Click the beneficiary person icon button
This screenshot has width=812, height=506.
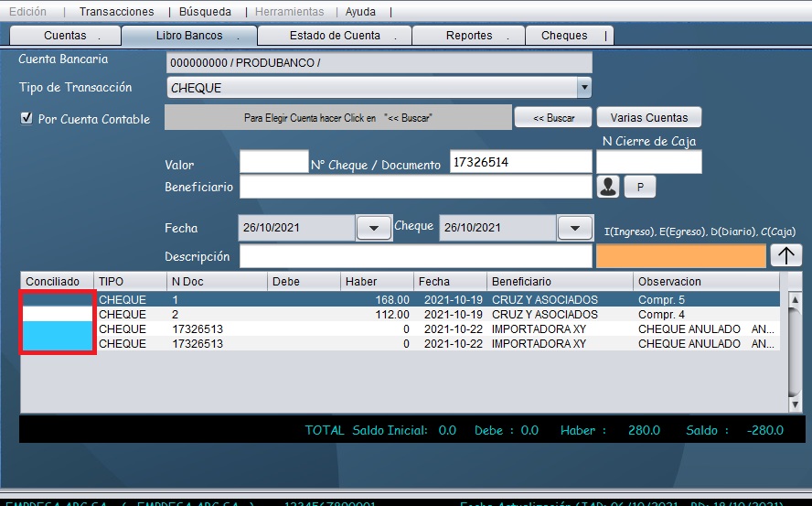pos(608,187)
